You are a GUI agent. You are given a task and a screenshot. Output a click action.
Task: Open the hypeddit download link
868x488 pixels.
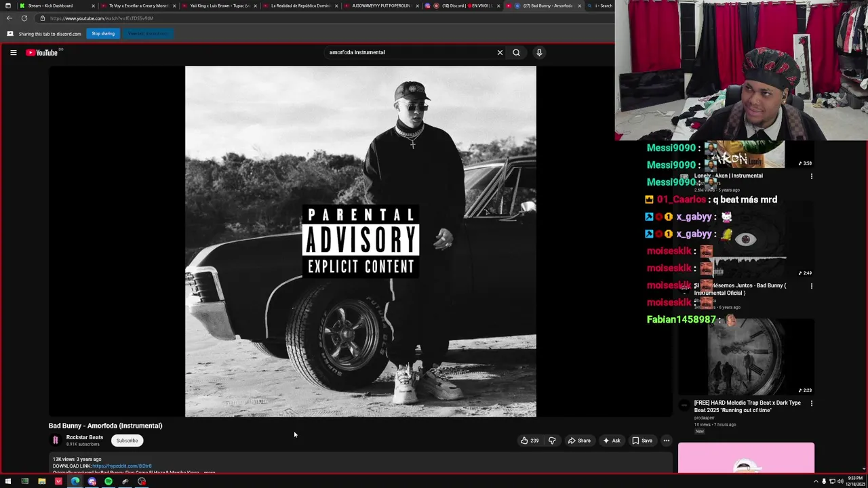(x=122, y=466)
